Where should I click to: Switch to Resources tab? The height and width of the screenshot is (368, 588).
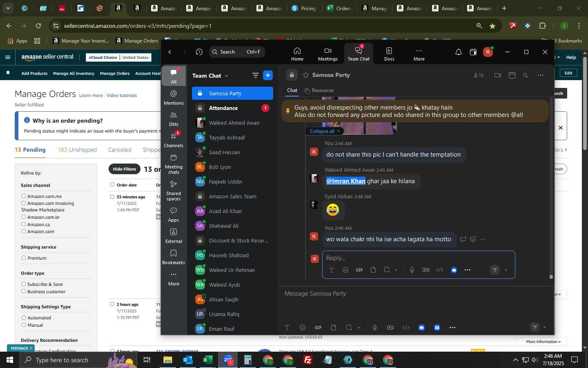(319, 90)
